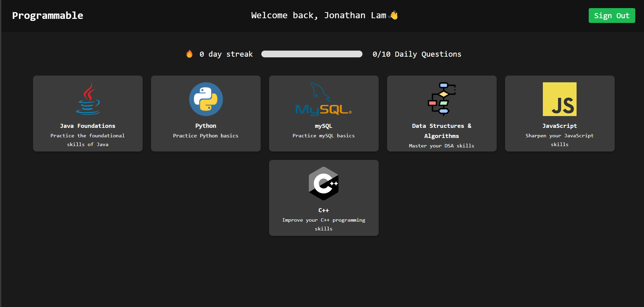
Task: Click the flame streak icon
Action: (189, 54)
